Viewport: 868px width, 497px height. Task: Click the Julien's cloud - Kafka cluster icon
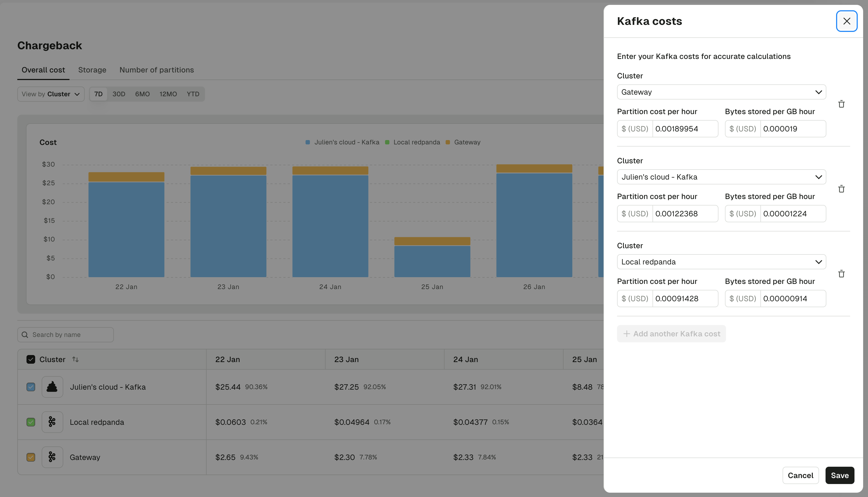point(52,387)
